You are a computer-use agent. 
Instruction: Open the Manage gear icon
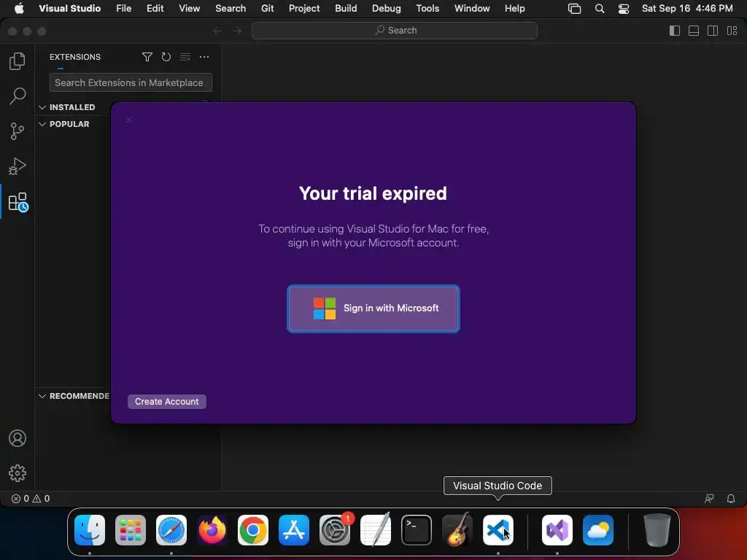point(18,473)
